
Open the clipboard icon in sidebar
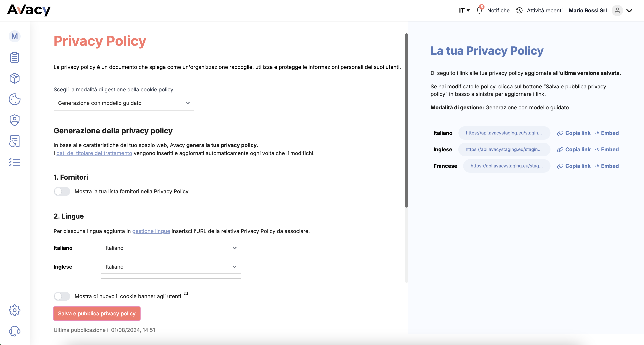[x=14, y=57]
